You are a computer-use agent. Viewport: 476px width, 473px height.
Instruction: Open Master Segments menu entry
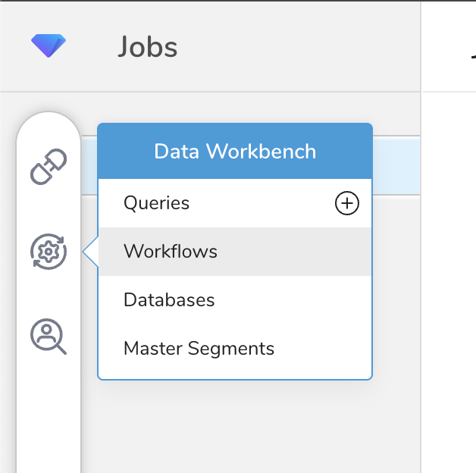click(x=199, y=349)
